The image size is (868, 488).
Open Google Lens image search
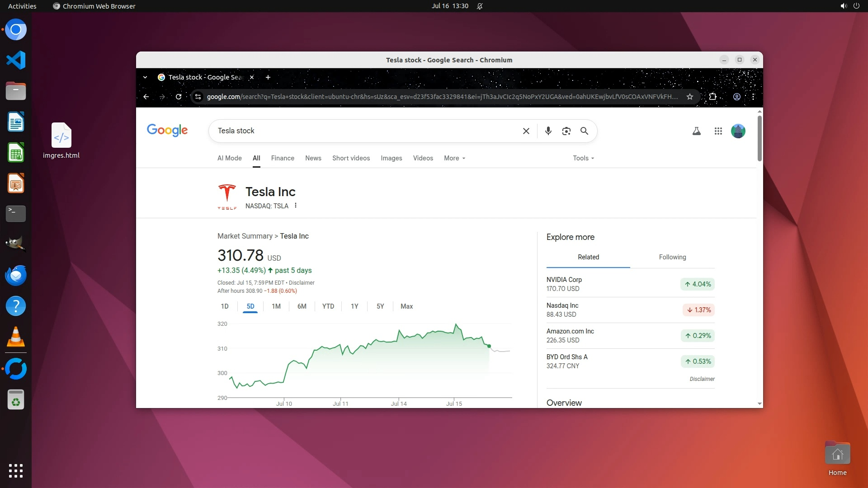coord(566,131)
